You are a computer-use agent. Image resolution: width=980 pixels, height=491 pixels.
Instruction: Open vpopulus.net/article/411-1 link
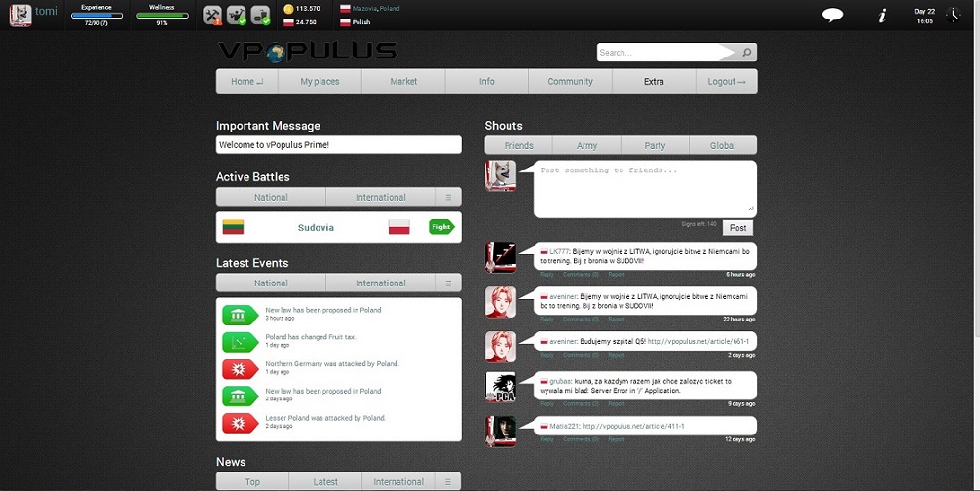tap(633, 426)
